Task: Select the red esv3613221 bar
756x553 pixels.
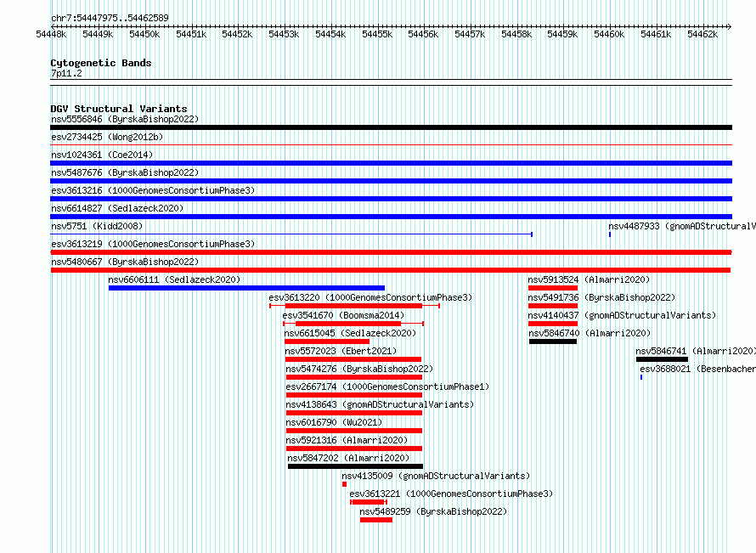Action: coord(369,502)
